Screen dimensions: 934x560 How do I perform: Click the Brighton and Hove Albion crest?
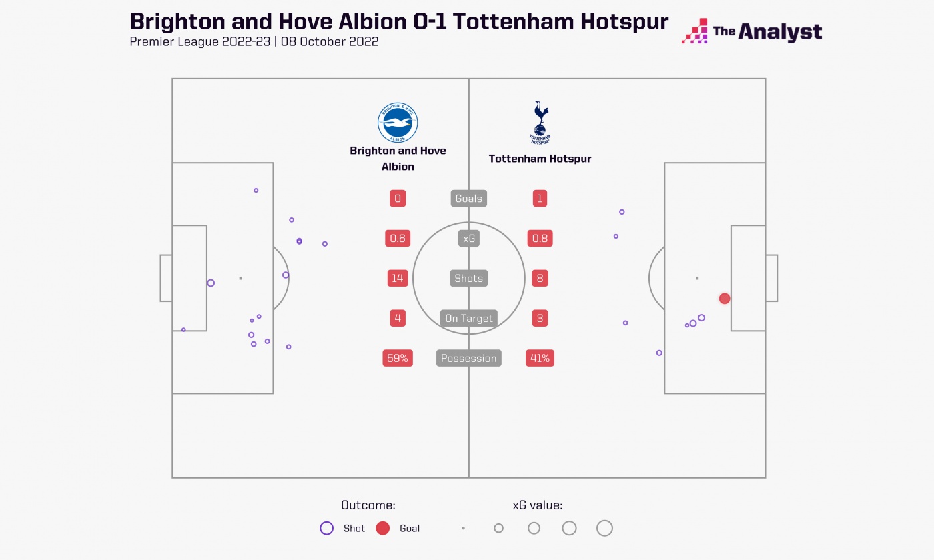398,123
